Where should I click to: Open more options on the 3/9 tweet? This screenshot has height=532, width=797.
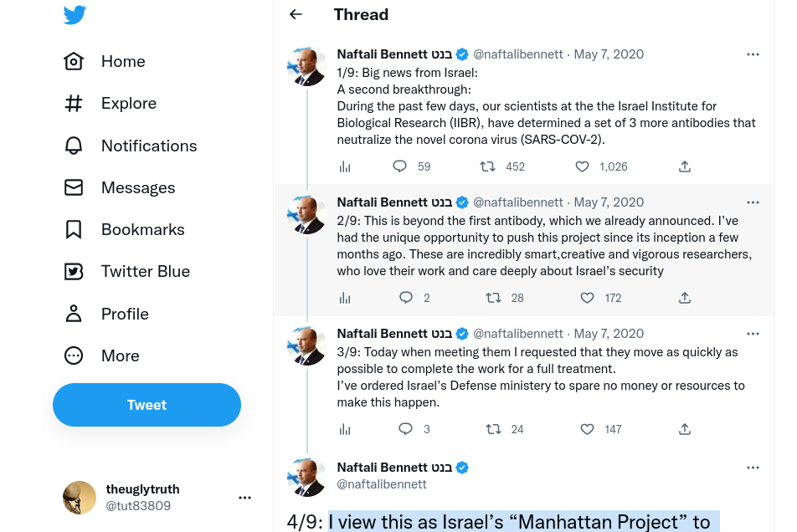tap(753, 334)
